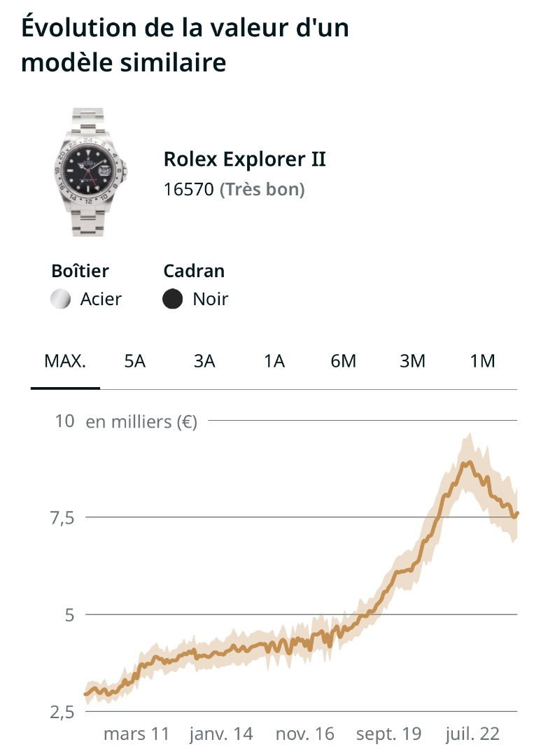Switch chart to 6M range
Viewport: 548px width, 756px height.
pos(344,361)
